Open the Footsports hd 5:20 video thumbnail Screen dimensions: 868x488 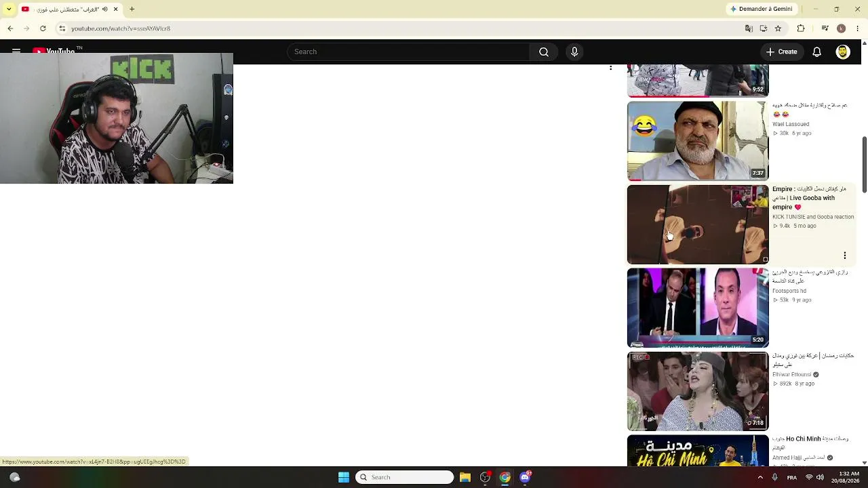pos(698,308)
